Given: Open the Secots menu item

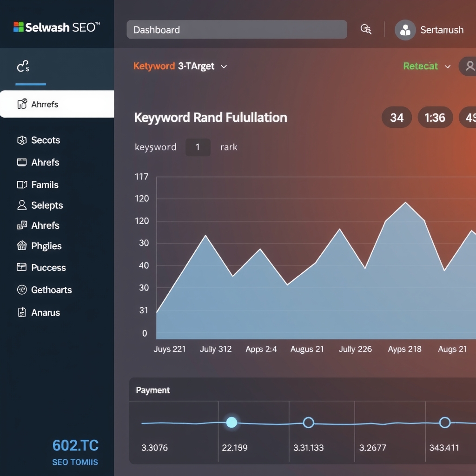Looking at the screenshot, I should pyautogui.click(x=46, y=140).
